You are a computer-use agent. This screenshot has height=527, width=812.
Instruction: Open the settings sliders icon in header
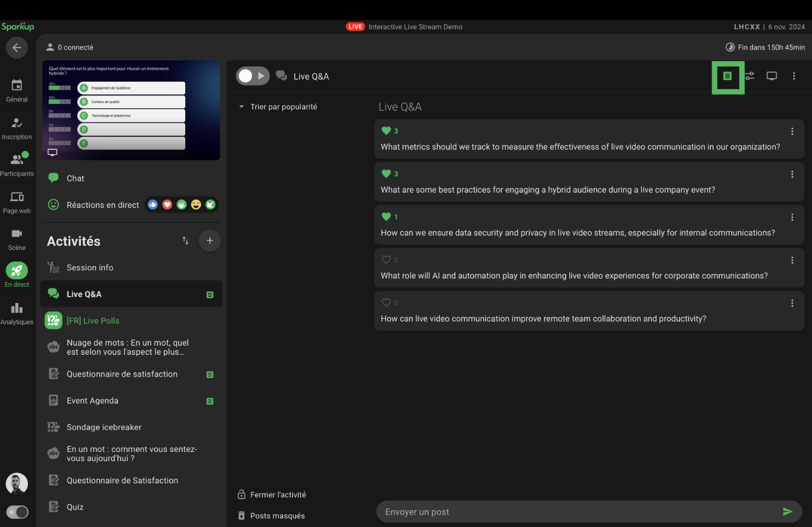750,76
